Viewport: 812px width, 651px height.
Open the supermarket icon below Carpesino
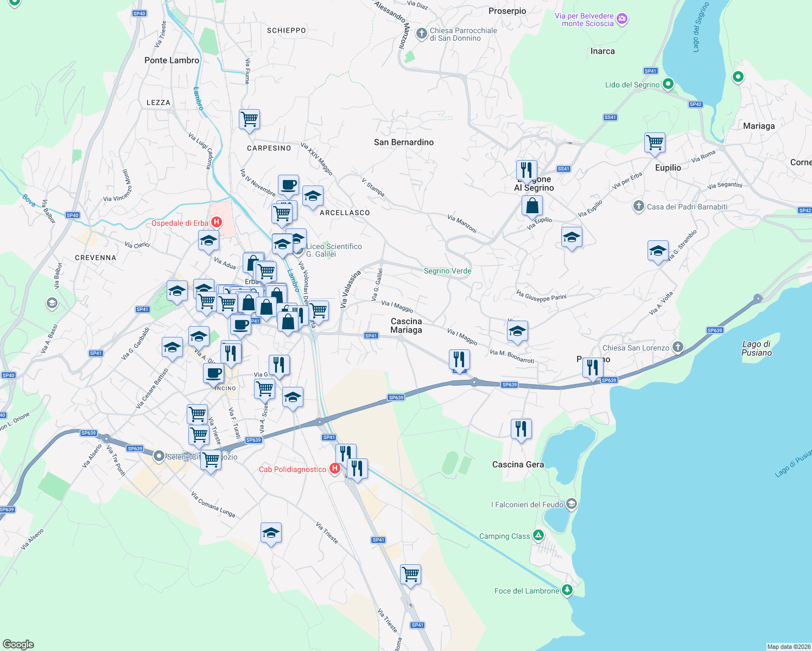coord(283,213)
